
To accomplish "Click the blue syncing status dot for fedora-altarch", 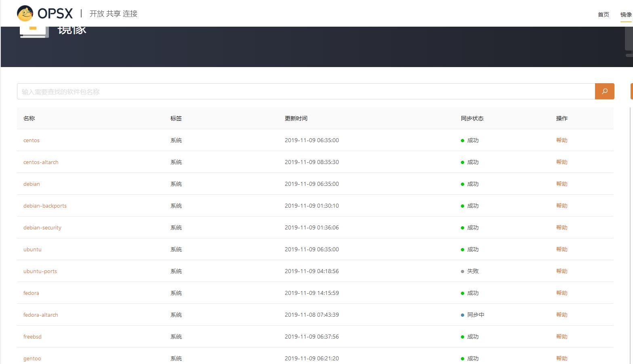I will coord(463,315).
